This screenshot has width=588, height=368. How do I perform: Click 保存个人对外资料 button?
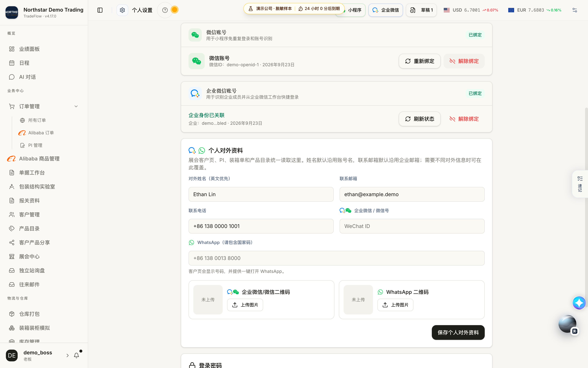click(458, 332)
